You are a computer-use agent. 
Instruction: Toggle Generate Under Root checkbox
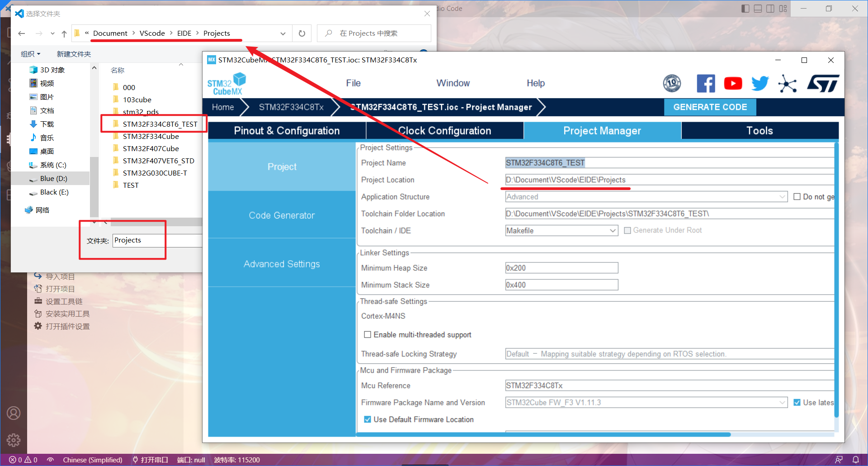[x=627, y=231]
